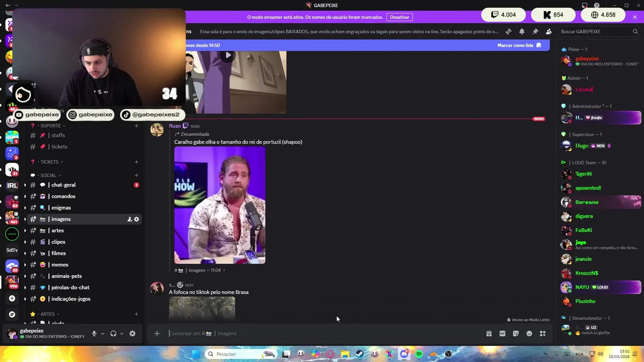
Task: Open the Spotify taskbar icon
Action: point(419,354)
